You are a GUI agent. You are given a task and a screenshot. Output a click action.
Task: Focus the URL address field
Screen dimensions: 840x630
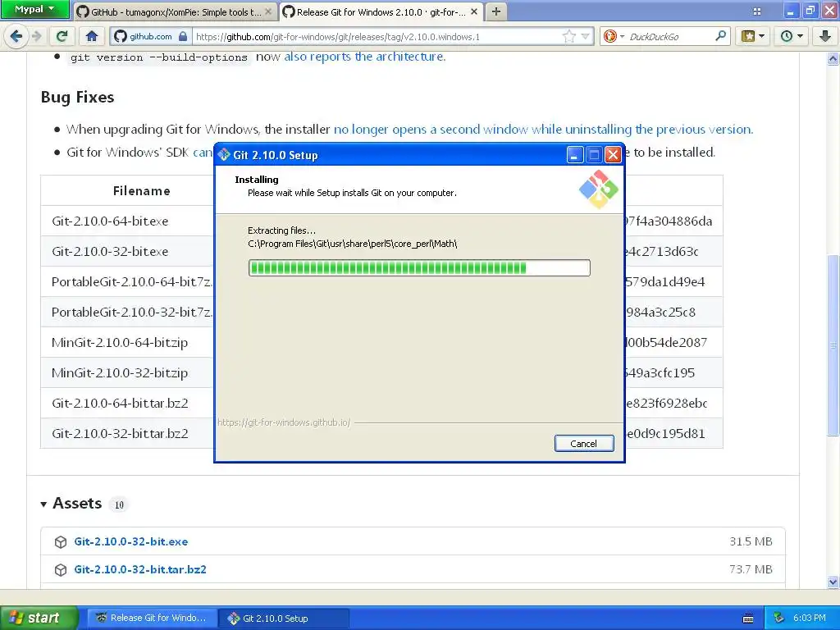375,36
